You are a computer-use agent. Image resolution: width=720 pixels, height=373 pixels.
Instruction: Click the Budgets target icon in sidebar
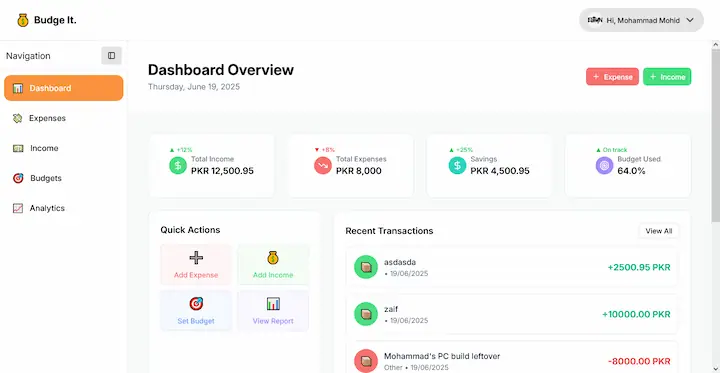(18, 178)
